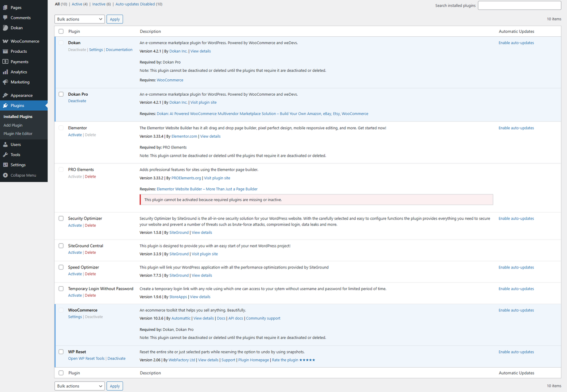
Task: Deactivate the Dokan Pro plugin
Action: (77, 101)
